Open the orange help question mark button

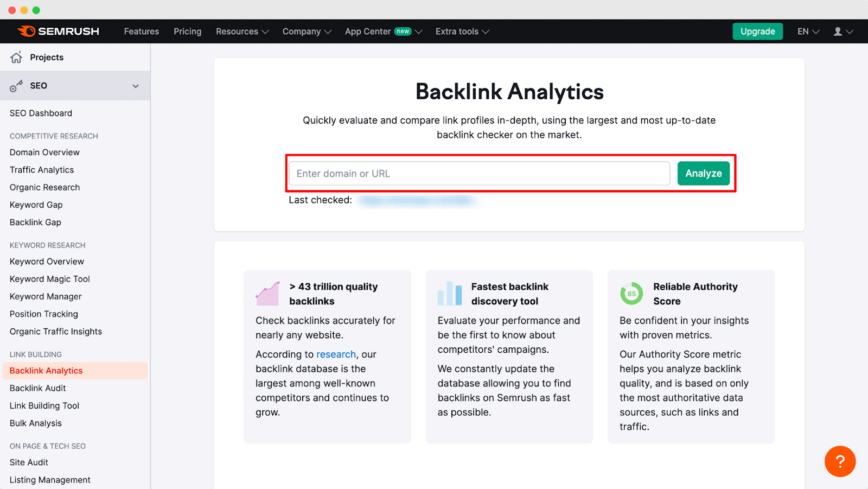839,461
